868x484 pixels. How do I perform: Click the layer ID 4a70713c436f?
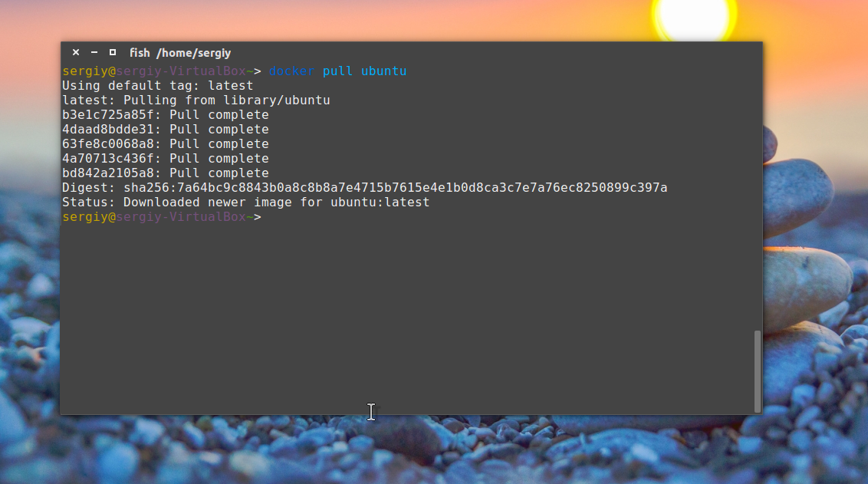coord(107,158)
